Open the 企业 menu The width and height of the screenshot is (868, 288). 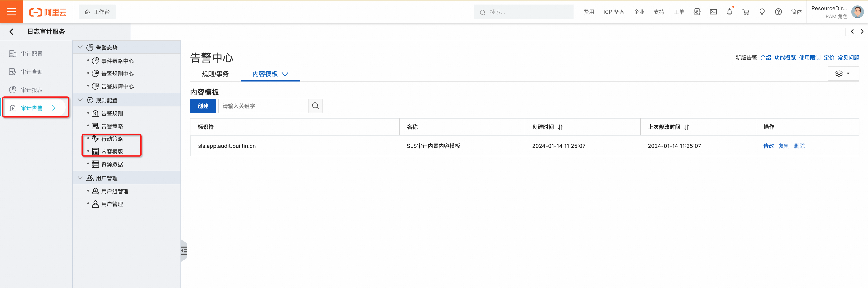coord(638,12)
